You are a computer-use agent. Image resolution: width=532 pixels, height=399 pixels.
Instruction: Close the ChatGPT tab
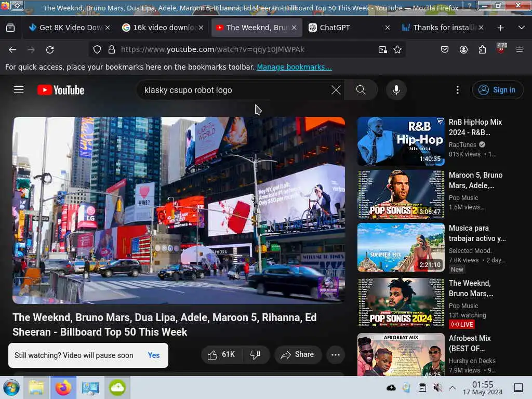point(388,28)
